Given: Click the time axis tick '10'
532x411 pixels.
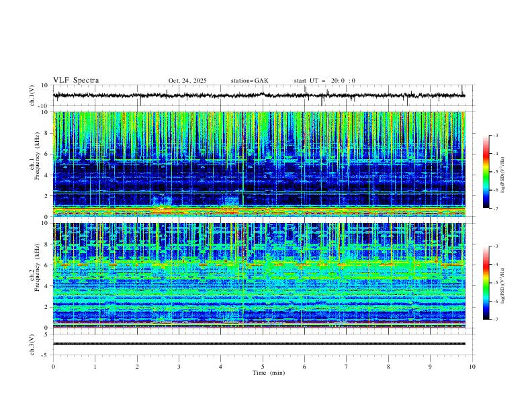Looking at the screenshot, I should coord(472,367).
